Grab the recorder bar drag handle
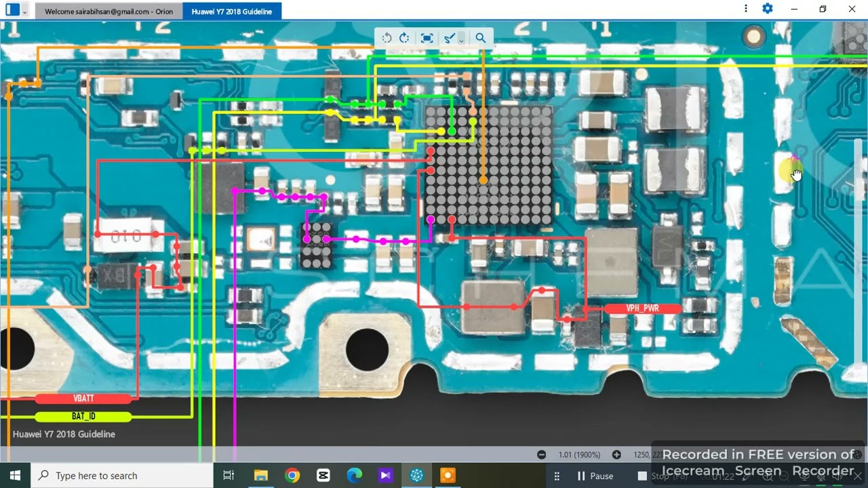868x488 pixels. [557, 476]
